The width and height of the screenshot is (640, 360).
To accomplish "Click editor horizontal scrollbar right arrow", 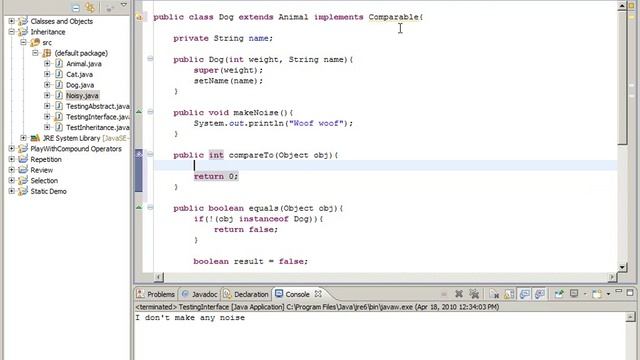I will (x=611, y=277).
